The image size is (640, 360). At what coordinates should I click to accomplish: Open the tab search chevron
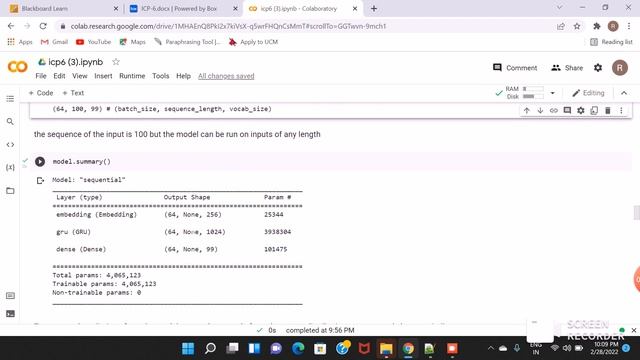pyautogui.click(x=559, y=8)
